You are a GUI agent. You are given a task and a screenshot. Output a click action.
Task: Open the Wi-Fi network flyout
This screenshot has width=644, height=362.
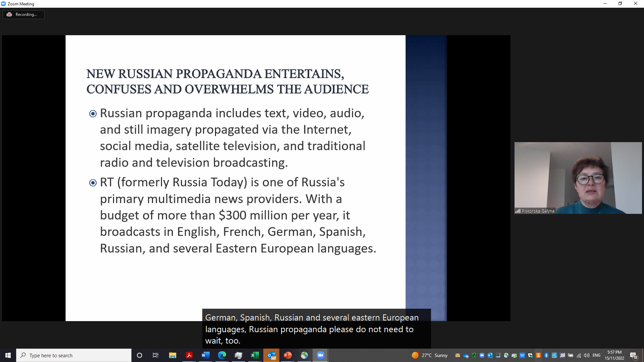[579, 355]
